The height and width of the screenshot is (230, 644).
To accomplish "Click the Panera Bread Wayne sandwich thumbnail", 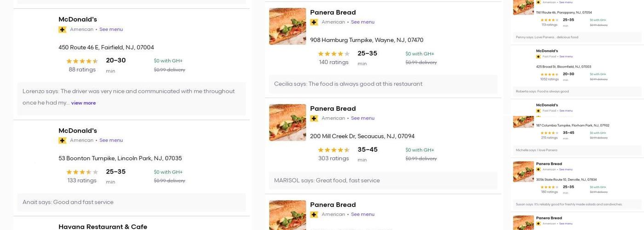I will [287, 26].
